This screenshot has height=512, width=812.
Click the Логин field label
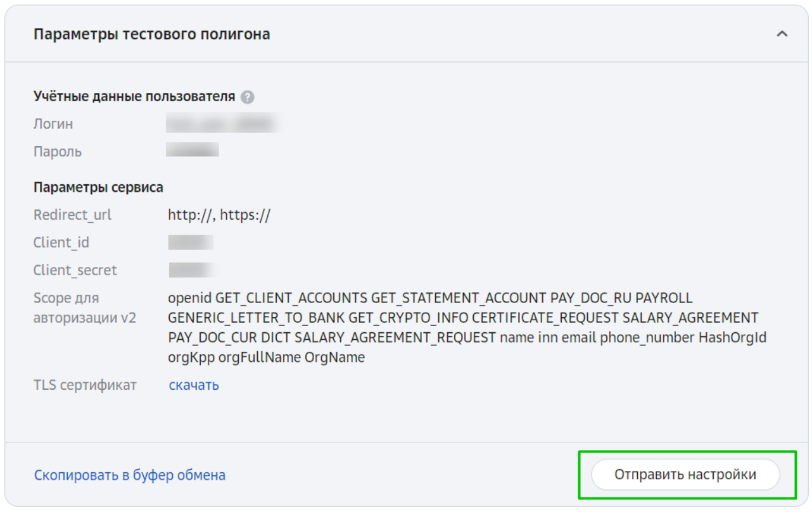pyautogui.click(x=53, y=124)
